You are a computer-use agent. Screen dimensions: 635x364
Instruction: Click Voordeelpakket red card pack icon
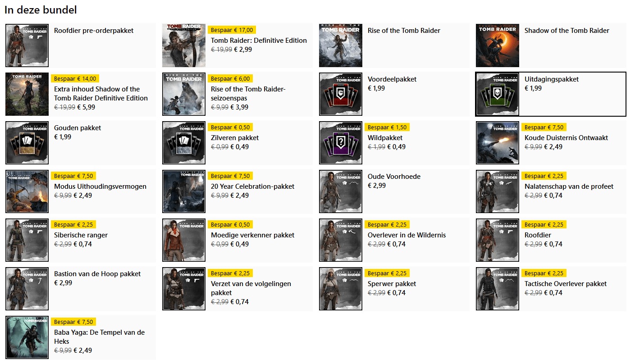[x=341, y=94]
